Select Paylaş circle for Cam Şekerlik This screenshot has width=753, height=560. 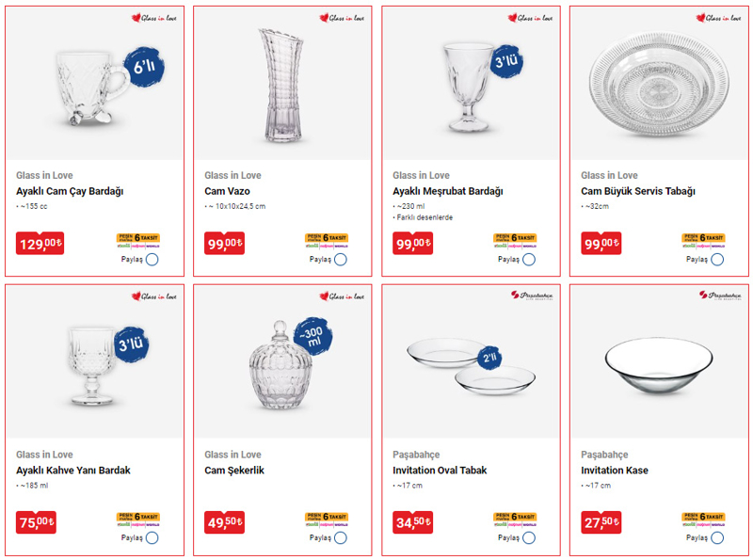(x=341, y=537)
